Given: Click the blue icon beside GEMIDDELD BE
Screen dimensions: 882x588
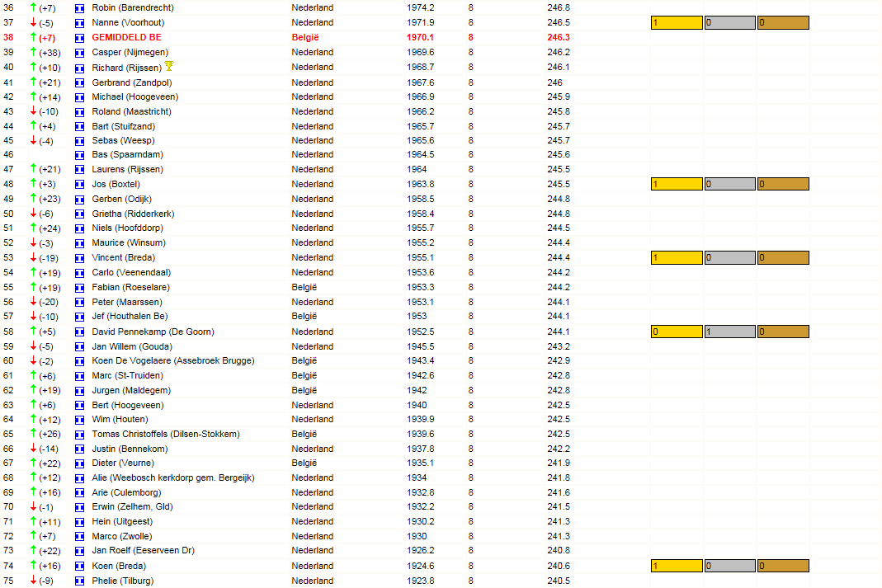Looking at the screenshot, I should [80, 38].
